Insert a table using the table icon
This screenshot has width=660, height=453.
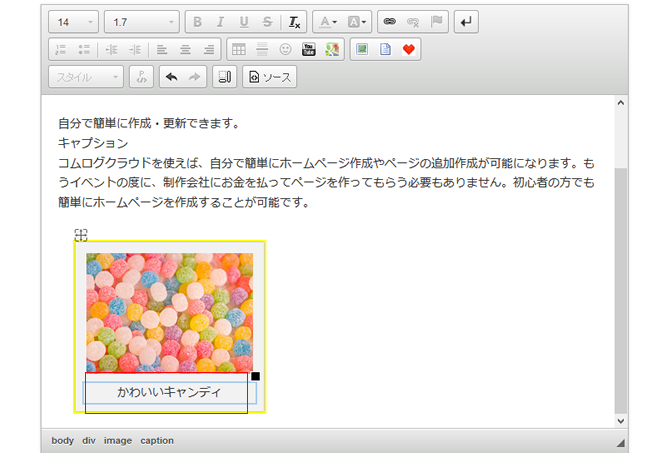(x=238, y=49)
